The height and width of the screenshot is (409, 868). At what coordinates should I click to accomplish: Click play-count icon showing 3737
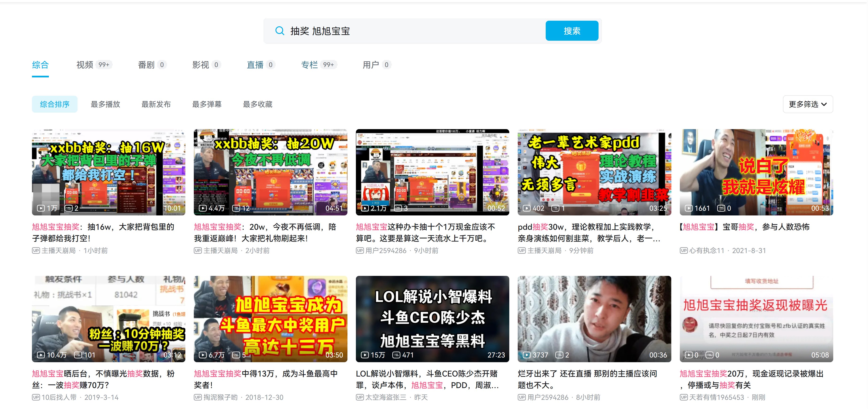(527, 355)
